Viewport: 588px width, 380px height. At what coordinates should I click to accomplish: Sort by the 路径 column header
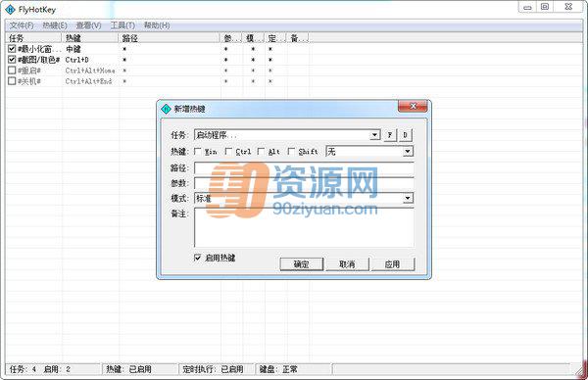(170, 38)
